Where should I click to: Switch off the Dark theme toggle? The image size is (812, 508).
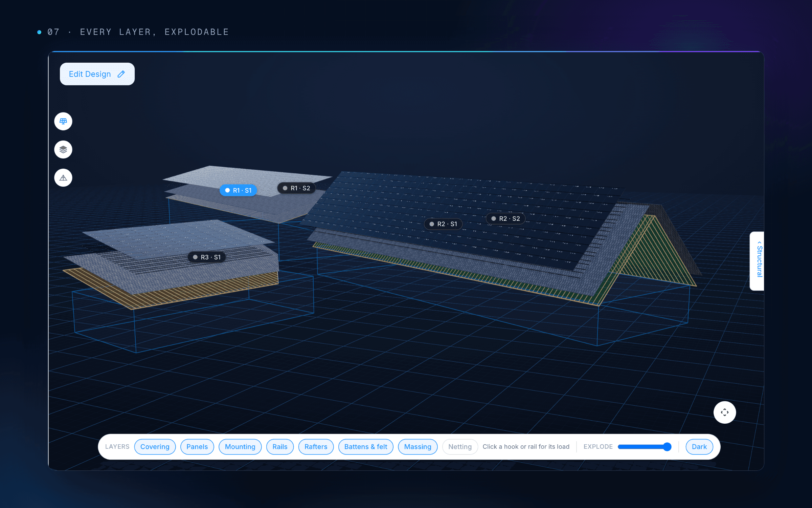tap(699, 447)
